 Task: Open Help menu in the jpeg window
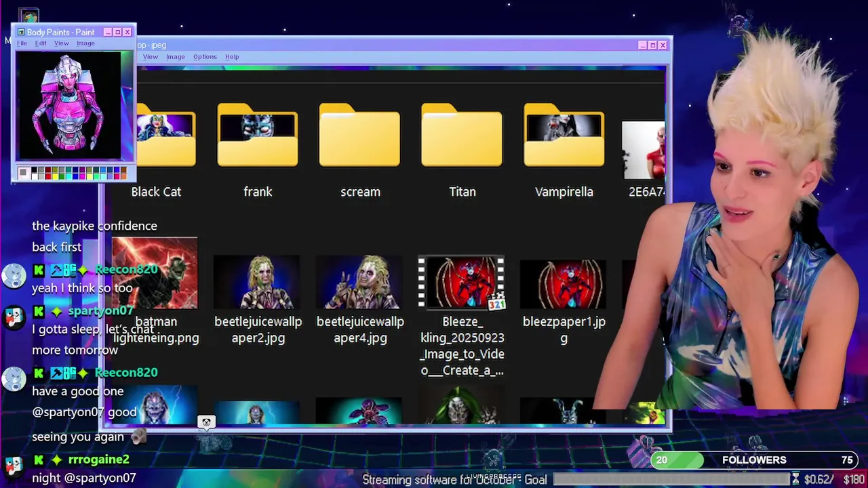pos(232,57)
